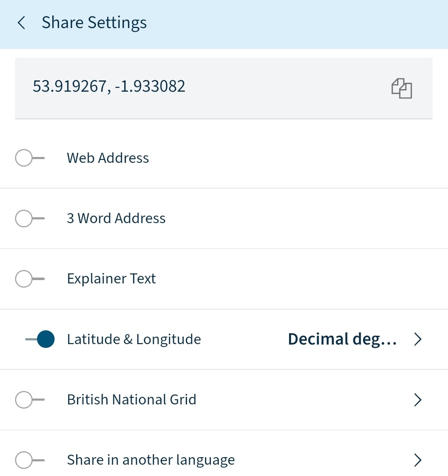Select the Decimal degrees format value
The image size is (448, 476).
tap(342, 339)
